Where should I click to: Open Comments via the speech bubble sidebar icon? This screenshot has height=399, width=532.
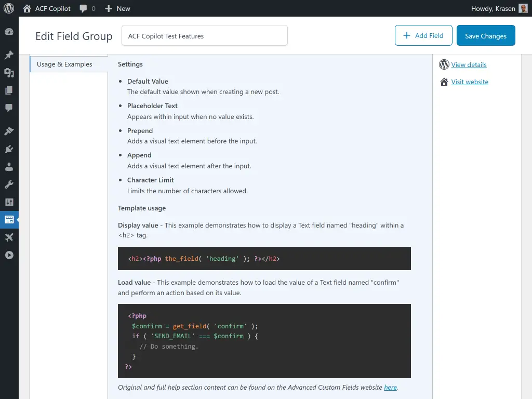(9, 108)
